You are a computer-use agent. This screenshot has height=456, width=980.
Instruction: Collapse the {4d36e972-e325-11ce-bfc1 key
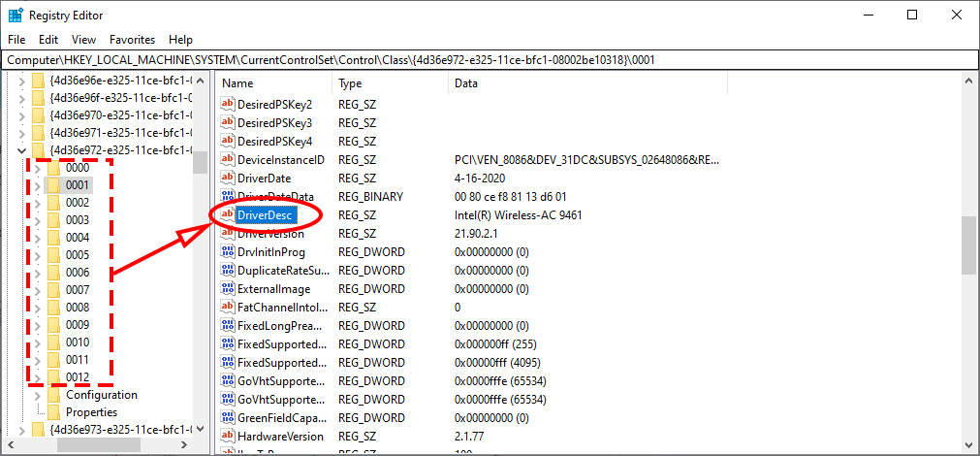click(21, 150)
